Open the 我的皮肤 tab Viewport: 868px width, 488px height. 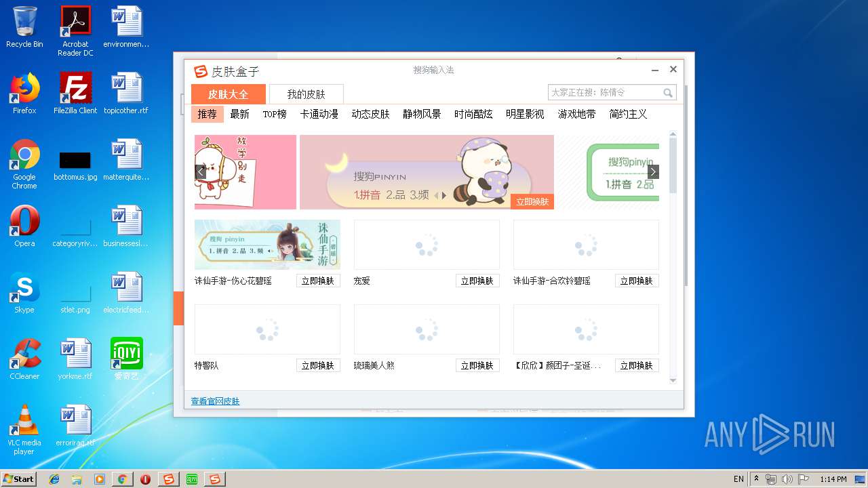coord(306,94)
